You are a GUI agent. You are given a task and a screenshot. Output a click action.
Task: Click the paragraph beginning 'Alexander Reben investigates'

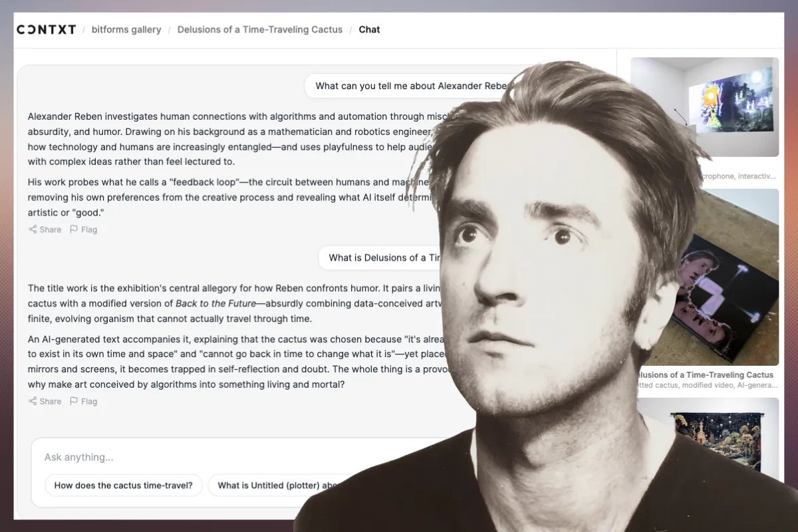pos(226,138)
